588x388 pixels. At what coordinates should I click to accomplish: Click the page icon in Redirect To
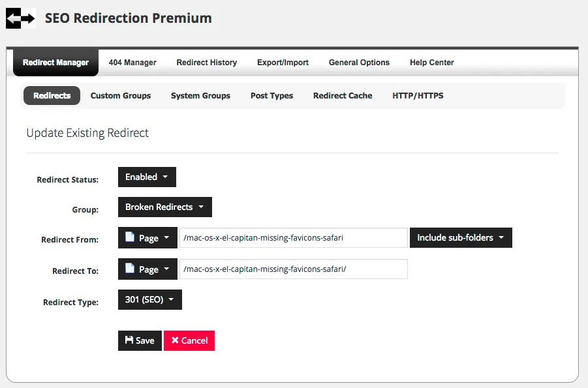pos(131,269)
